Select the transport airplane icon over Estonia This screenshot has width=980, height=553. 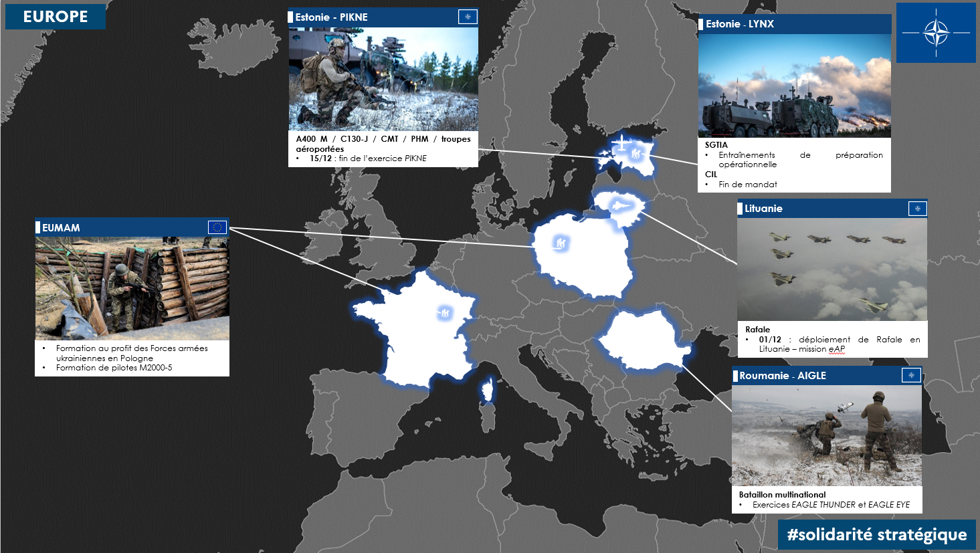[x=621, y=142]
